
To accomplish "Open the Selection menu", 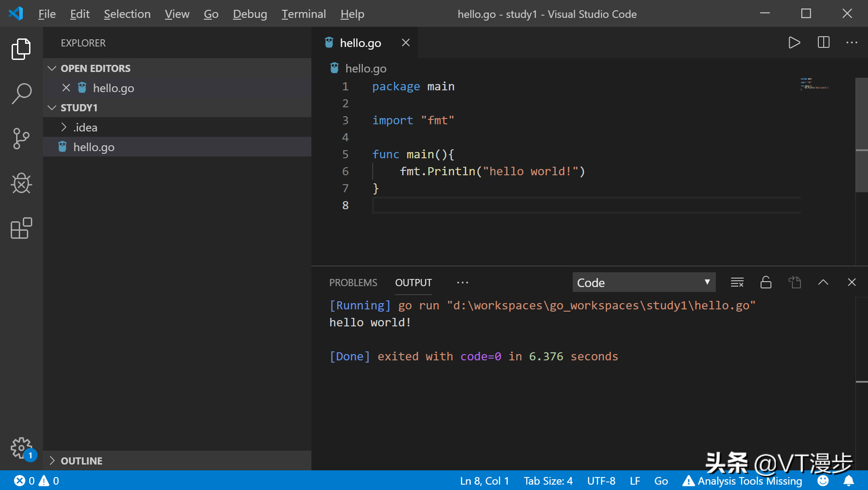I will tap(127, 14).
